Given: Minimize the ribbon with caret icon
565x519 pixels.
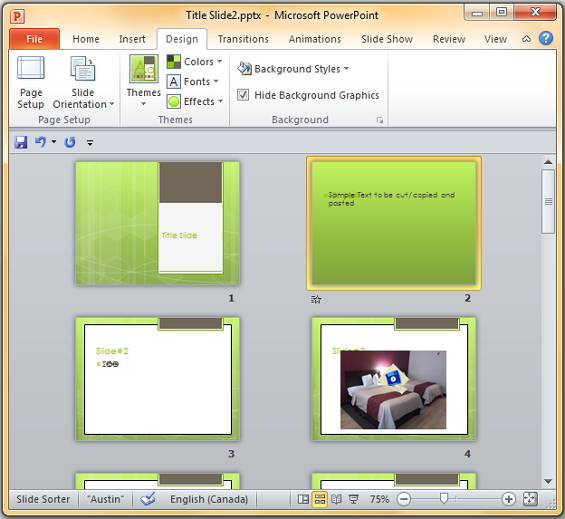Looking at the screenshot, I should (526, 39).
